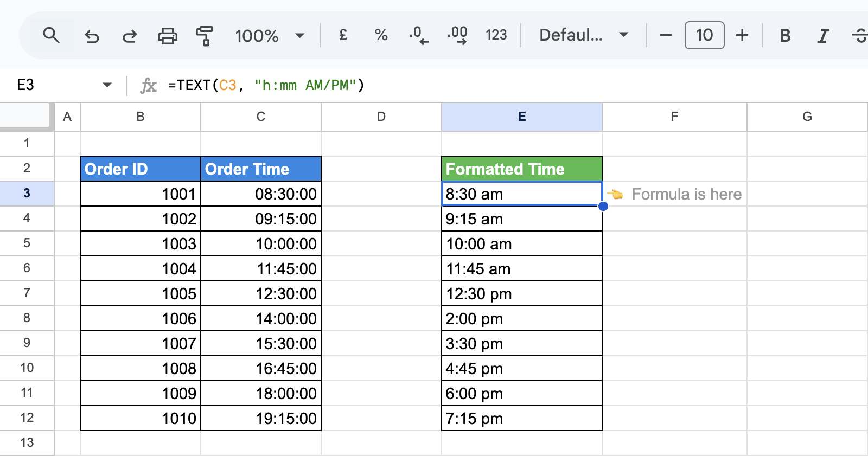Click the Order Time header cell
The width and height of the screenshot is (868, 456).
[261, 169]
